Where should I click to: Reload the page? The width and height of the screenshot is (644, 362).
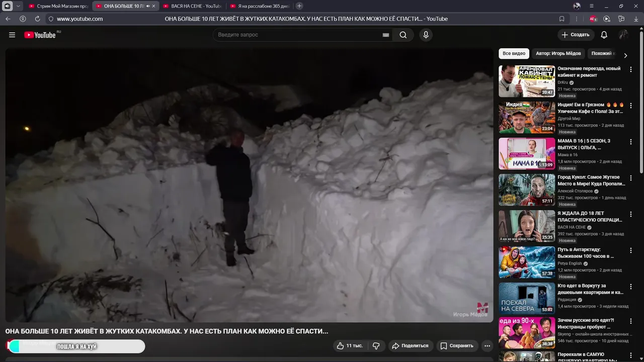coord(37,19)
